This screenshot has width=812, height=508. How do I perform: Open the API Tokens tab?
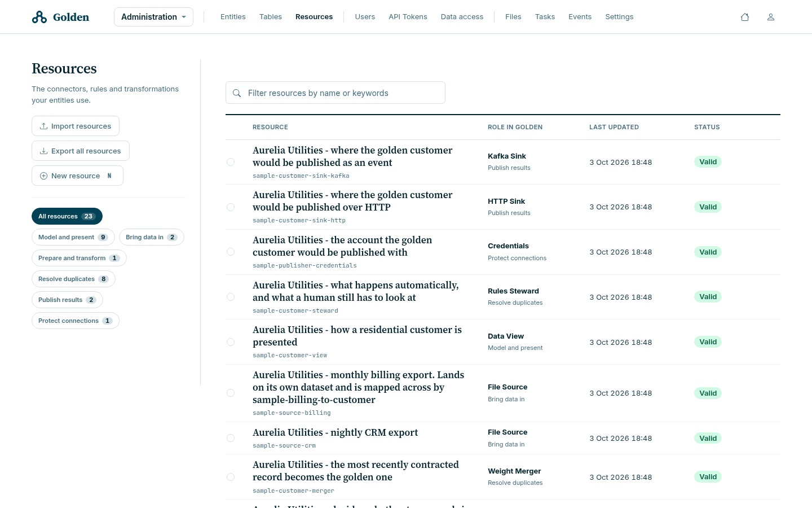[x=408, y=17]
